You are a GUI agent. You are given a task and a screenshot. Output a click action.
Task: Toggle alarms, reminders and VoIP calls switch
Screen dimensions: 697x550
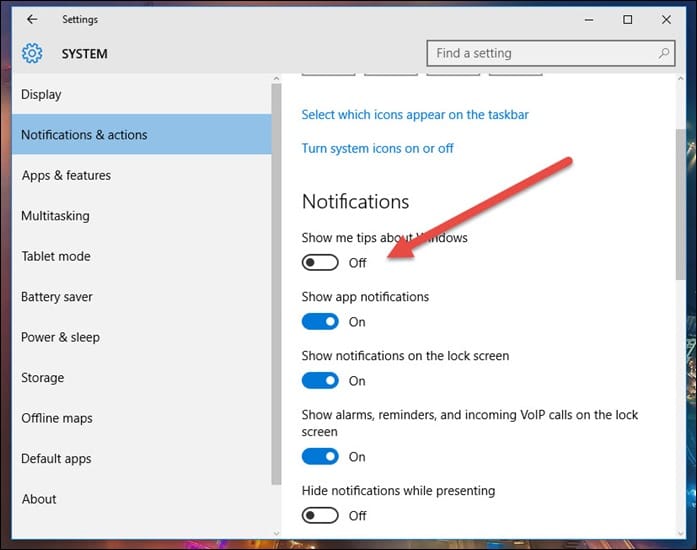click(x=320, y=457)
